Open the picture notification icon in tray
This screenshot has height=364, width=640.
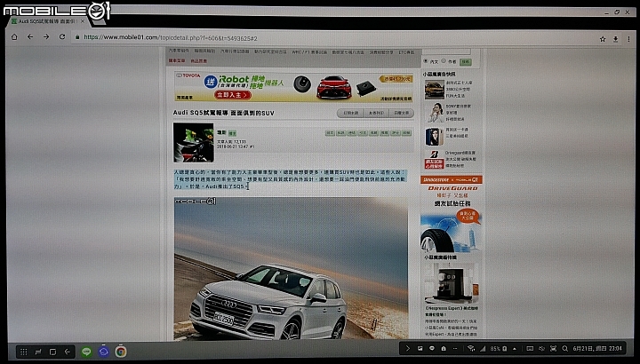[x=420, y=349]
